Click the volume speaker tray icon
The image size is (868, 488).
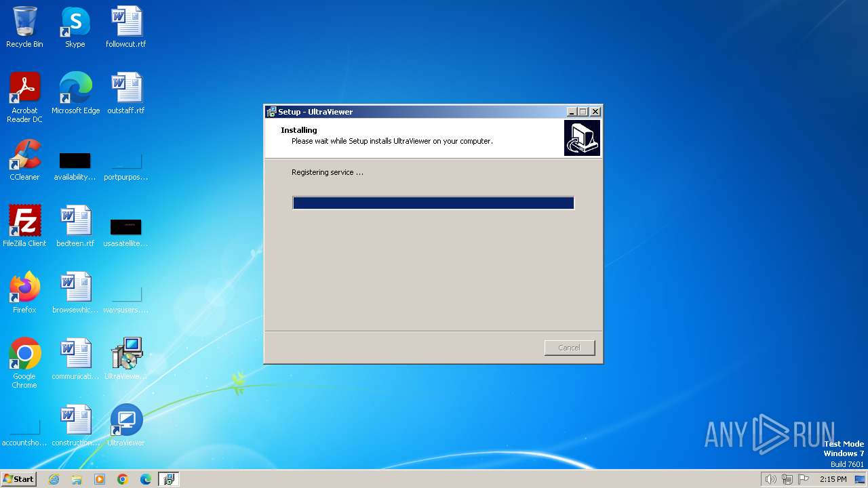(x=770, y=479)
